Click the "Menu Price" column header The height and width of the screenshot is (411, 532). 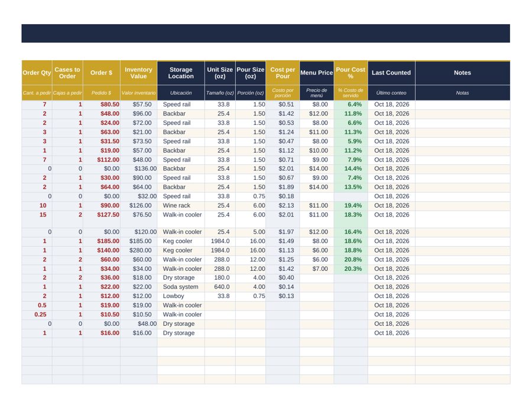(317, 73)
